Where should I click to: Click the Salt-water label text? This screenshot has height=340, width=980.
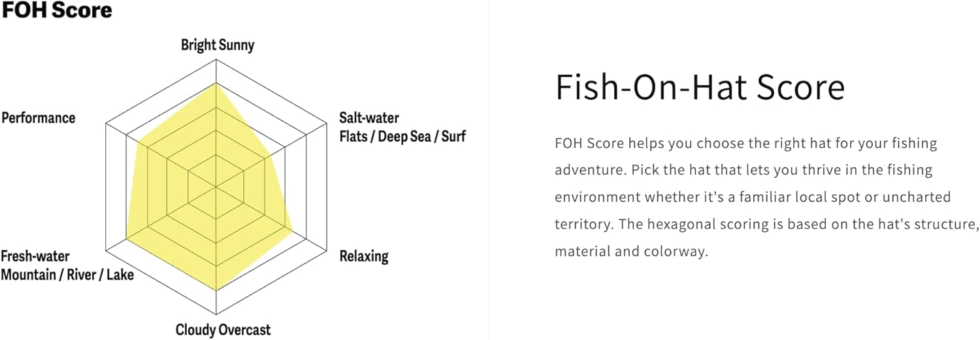369,118
